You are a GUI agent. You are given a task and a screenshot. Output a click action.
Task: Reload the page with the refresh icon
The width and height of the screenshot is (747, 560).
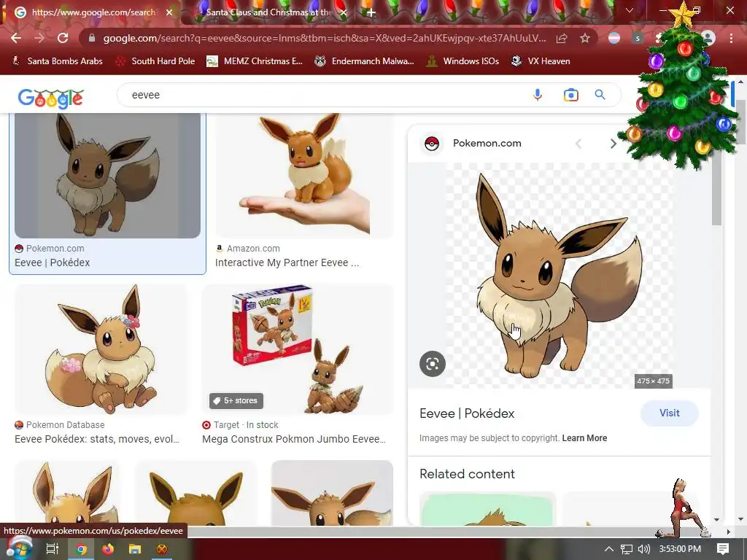pos(63,38)
